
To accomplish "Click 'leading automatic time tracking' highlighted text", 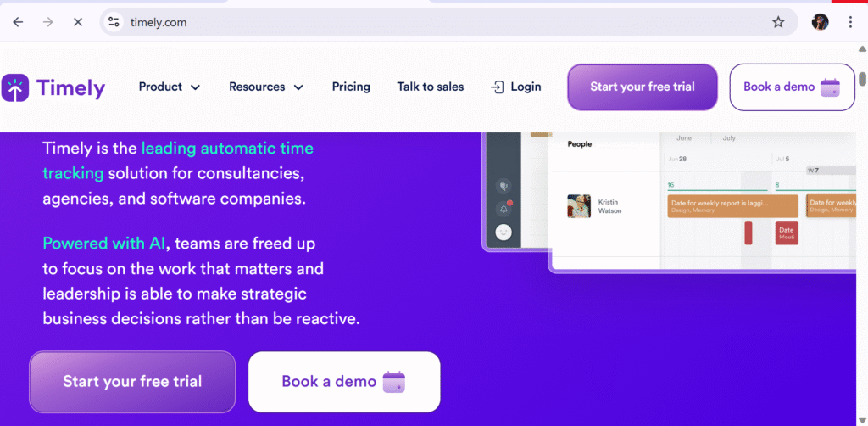I will tap(178, 160).
